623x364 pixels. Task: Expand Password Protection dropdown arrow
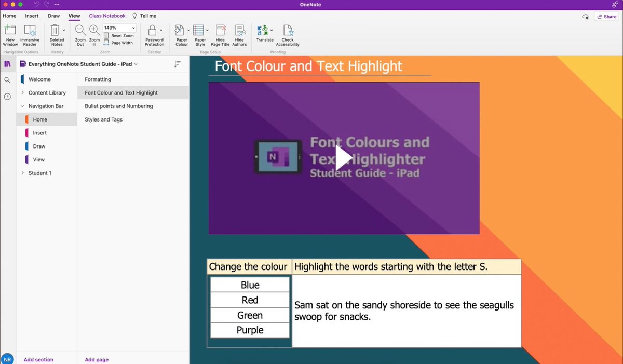point(161,30)
